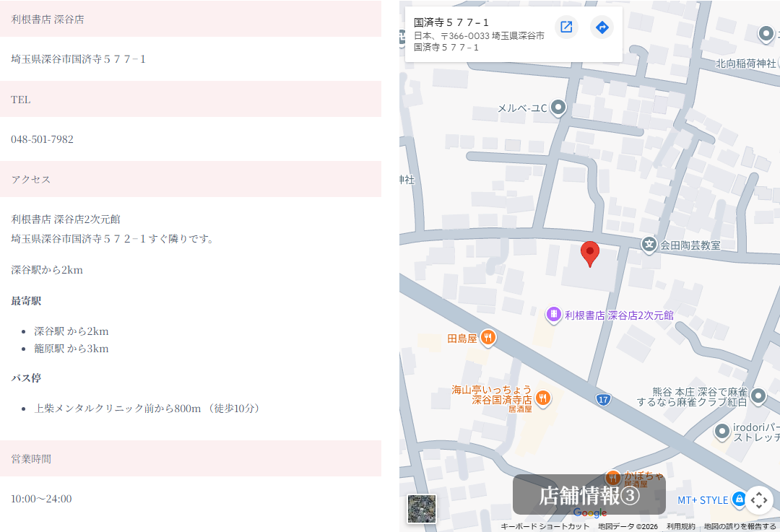The height and width of the screenshot is (532, 780).
Task: Select the red location pin marker
Action: [x=590, y=254]
